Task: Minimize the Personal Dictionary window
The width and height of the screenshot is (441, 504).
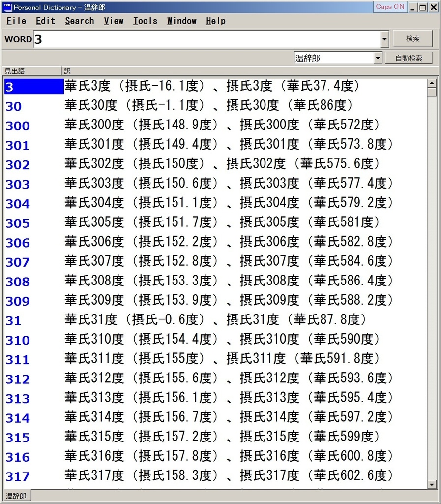Action: pos(412,7)
